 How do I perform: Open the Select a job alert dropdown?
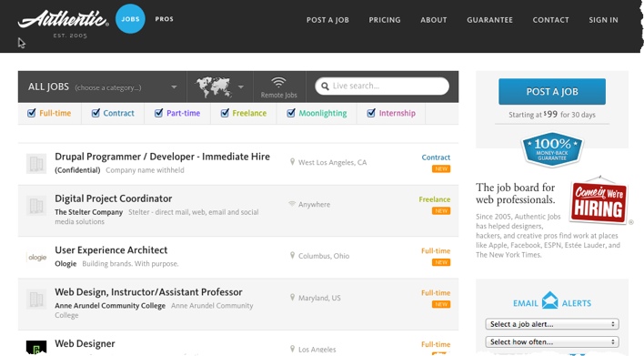pos(552,324)
